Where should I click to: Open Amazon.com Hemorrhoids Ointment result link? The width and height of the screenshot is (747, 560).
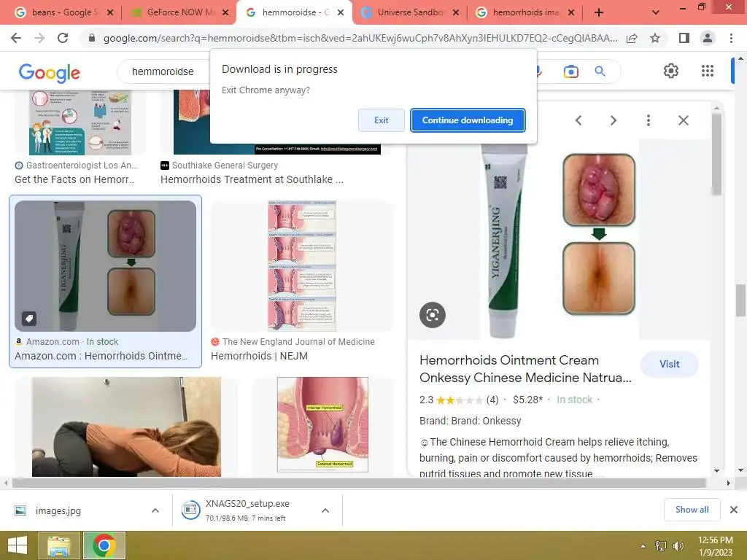(101, 356)
